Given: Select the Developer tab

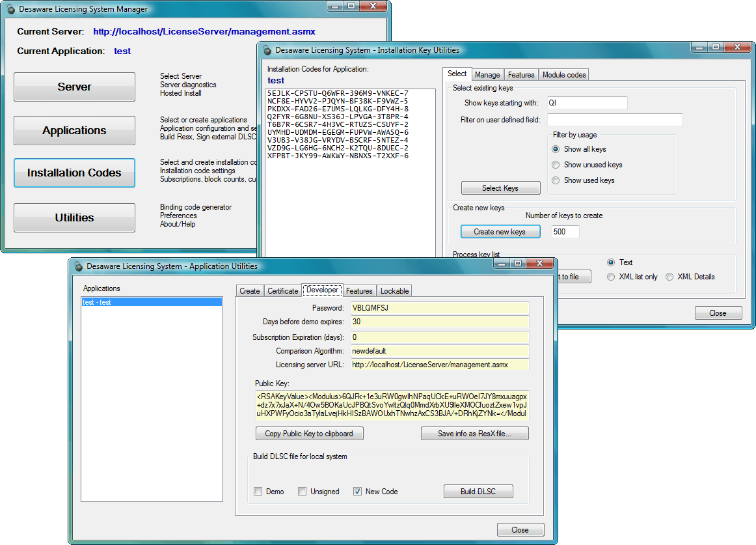Looking at the screenshot, I should coord(323,290).
